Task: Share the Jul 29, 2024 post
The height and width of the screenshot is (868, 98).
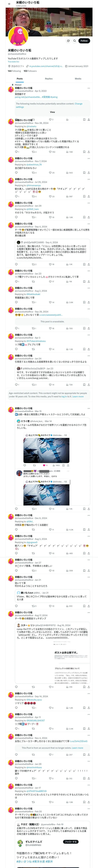Action: tap(89, 196)
